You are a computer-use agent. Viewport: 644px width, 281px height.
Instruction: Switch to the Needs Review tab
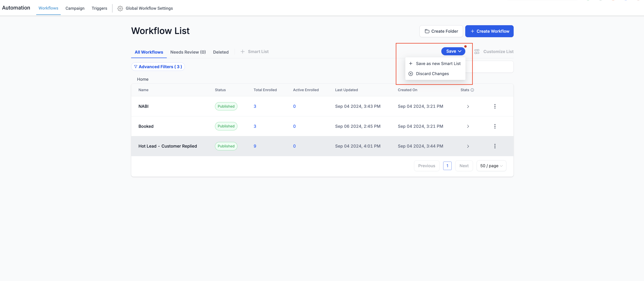(x=188, y=52)
